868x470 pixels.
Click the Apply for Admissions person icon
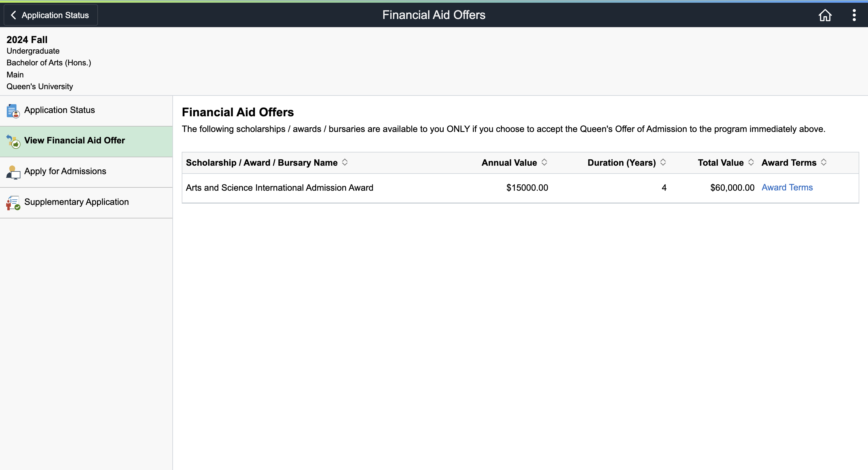point(13,172)
